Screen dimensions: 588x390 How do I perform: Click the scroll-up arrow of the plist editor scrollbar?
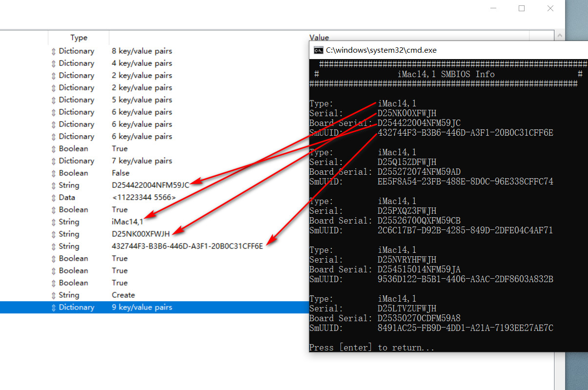tap(559, 35)
